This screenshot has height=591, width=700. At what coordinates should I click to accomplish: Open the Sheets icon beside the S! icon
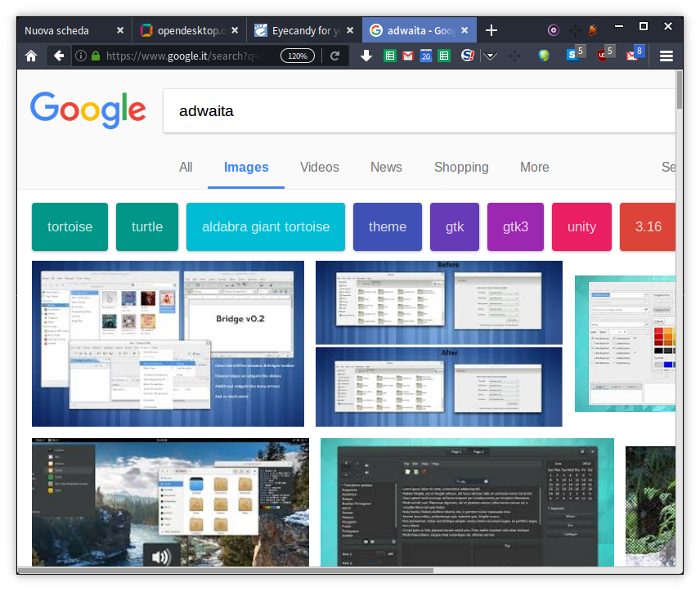coord(444,56)
